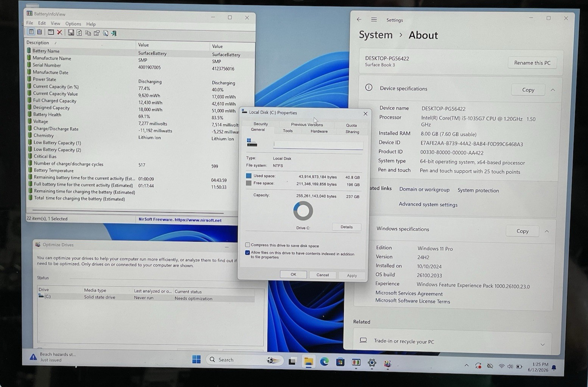Open File Explorer from the taskbar
This screenshot has width=588, height=387.
[x=308, y=362]
